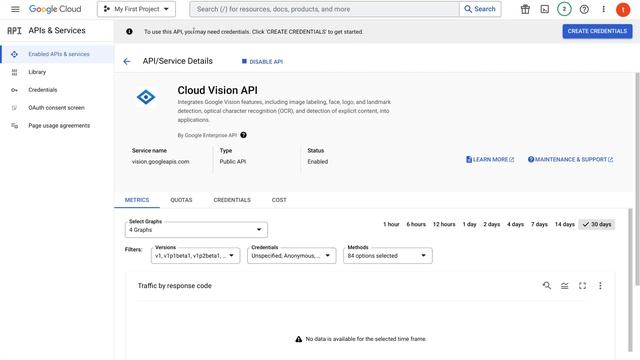Click the vertical page scrollbar

pos(637,179)
